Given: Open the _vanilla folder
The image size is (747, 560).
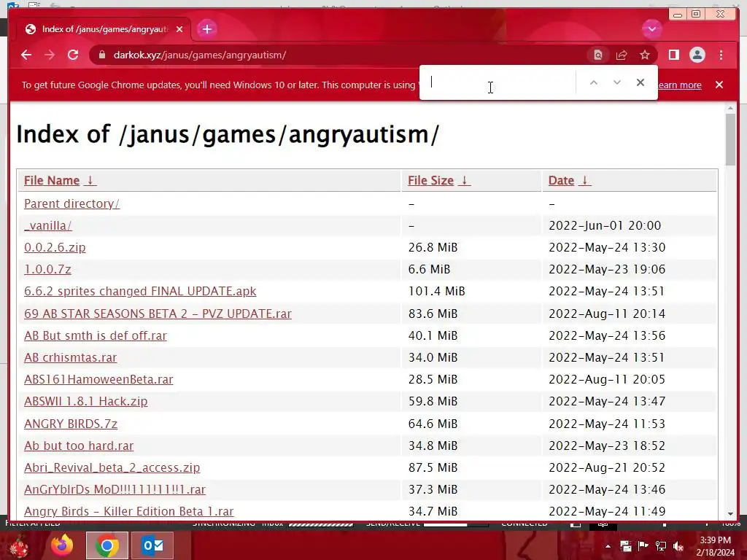Looking at the screenshot, I should tap(47, 226).
